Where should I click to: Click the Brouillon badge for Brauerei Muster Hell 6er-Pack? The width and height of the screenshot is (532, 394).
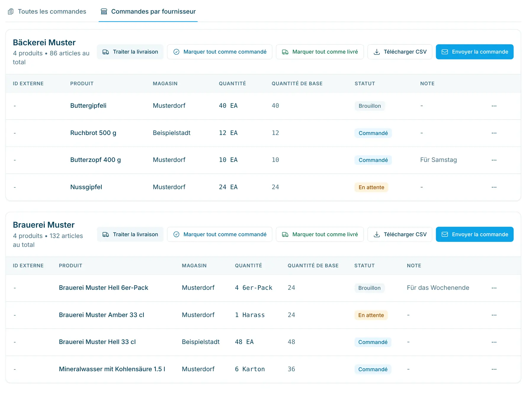pos(369,288)
